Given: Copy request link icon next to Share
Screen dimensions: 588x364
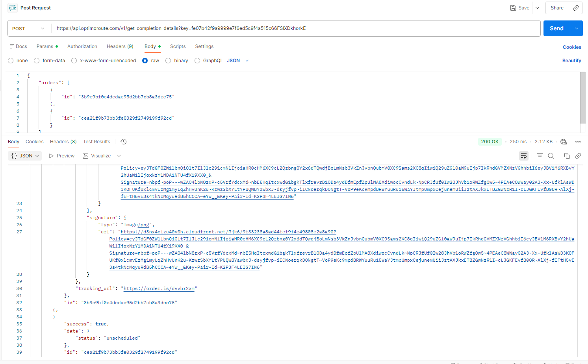Looking at the screenshot, I should (576, 8).
